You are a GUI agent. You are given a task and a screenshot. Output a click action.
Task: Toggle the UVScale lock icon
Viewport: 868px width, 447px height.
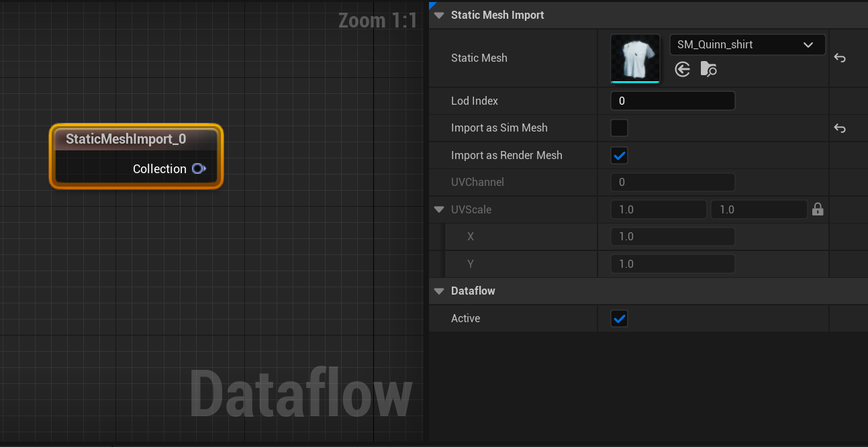(818, 209)
